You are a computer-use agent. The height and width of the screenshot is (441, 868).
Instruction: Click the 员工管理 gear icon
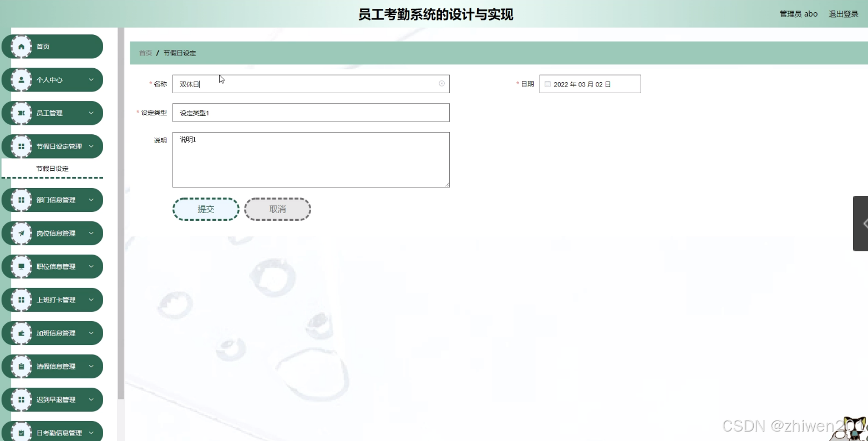[x=22, y=113]
